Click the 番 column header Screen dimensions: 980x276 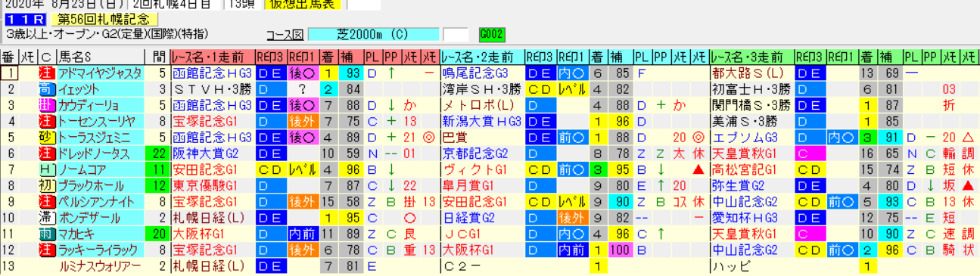pyautogui.click(x=9, y=57)
